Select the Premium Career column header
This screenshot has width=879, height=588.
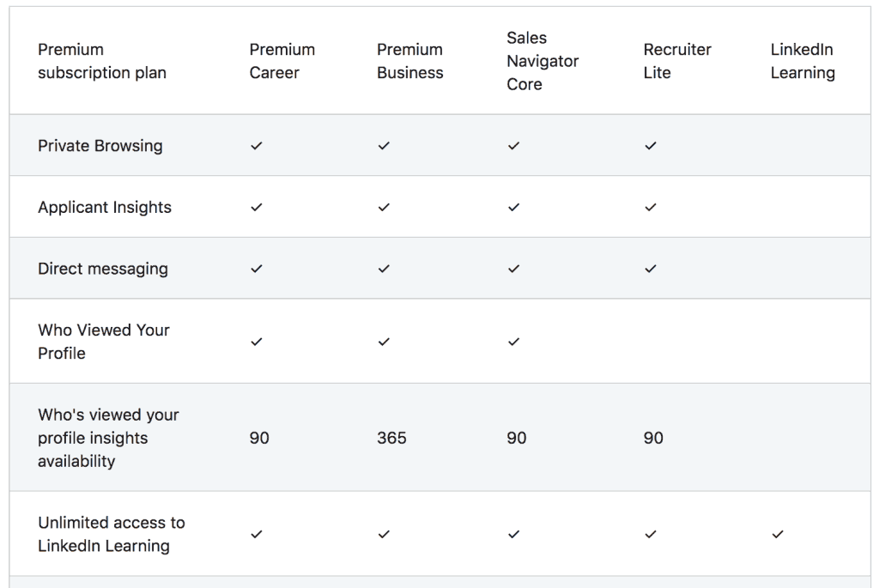(x=282, y=61)
